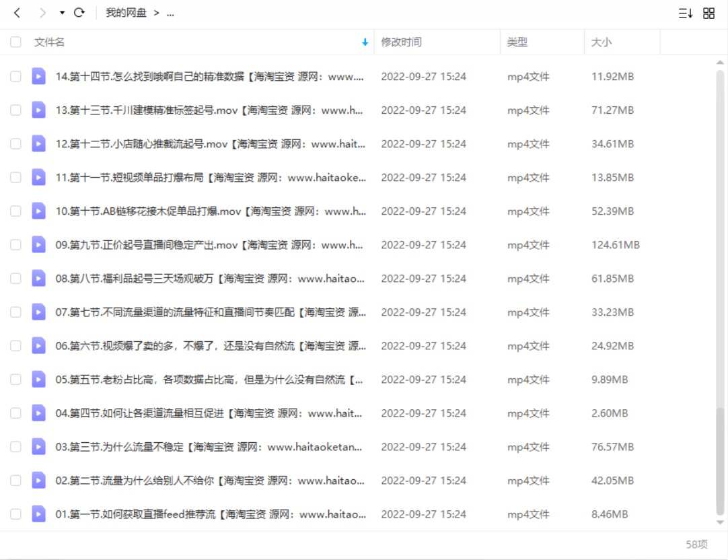Click the scrollbar up arrow

click(720, 62)
